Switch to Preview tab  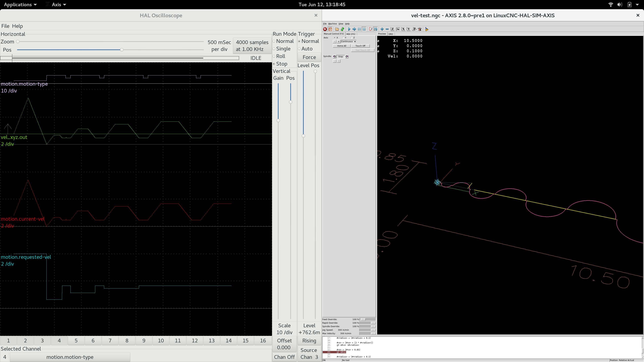(382, 34)
